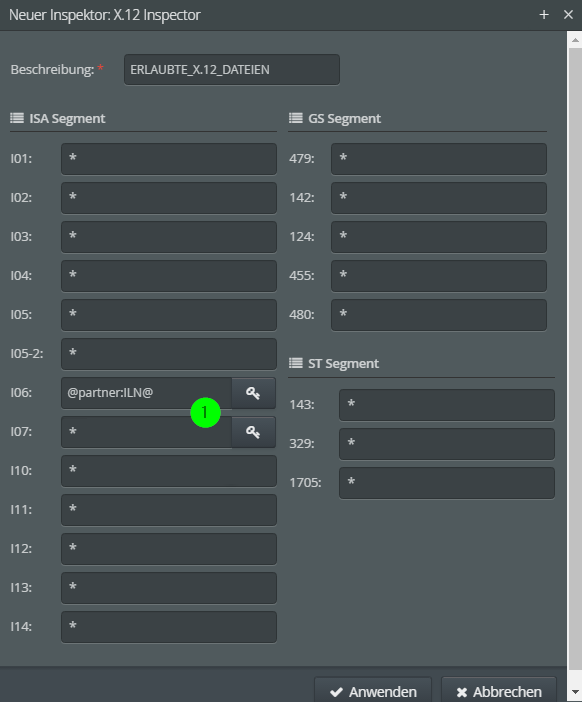Click into the GS 480 input field
The width and height of the screenshot is (582, 702).
pyautogui.click(x=439, y=315)
